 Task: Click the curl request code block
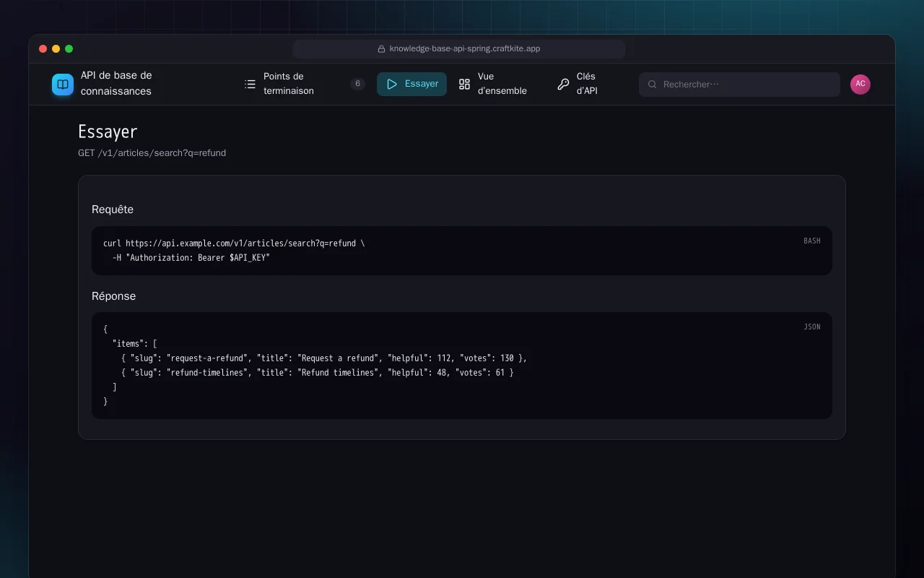click(x=462, y=251)
